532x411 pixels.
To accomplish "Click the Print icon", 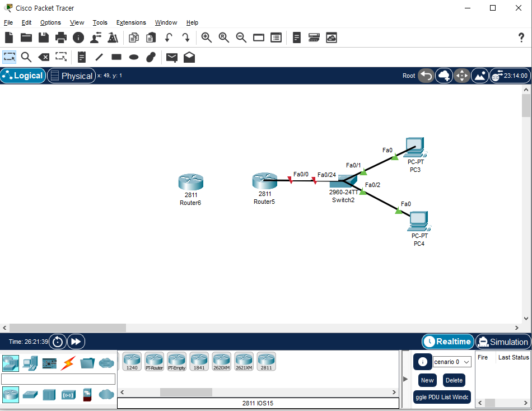I will tap(60, 38).
